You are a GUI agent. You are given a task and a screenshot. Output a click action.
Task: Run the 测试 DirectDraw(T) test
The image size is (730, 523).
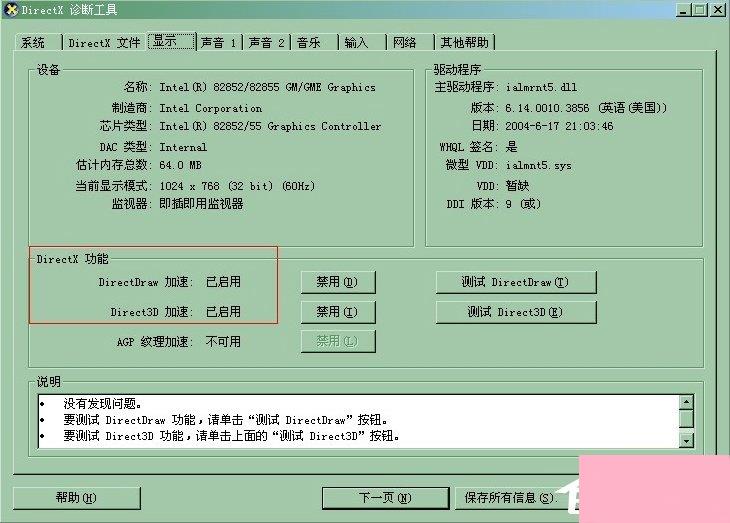pos(516,282)
